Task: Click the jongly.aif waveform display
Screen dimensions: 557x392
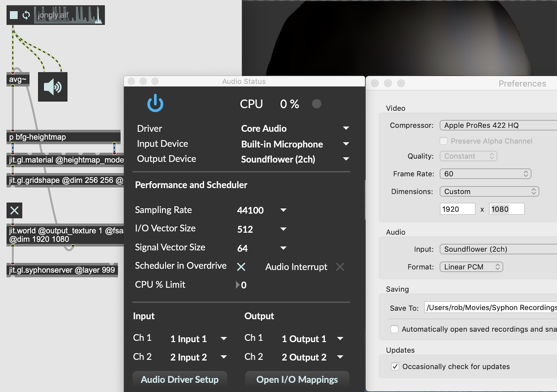Action: tap(69, 15)
